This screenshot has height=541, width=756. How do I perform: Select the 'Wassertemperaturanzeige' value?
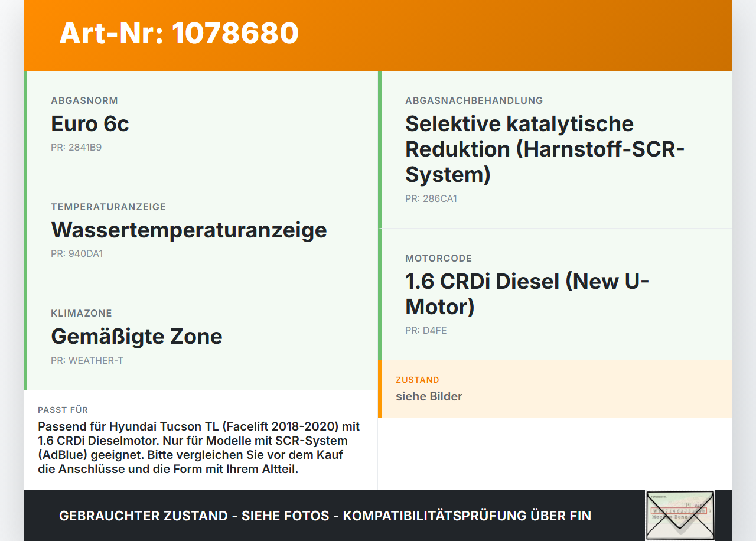(189, 230)
